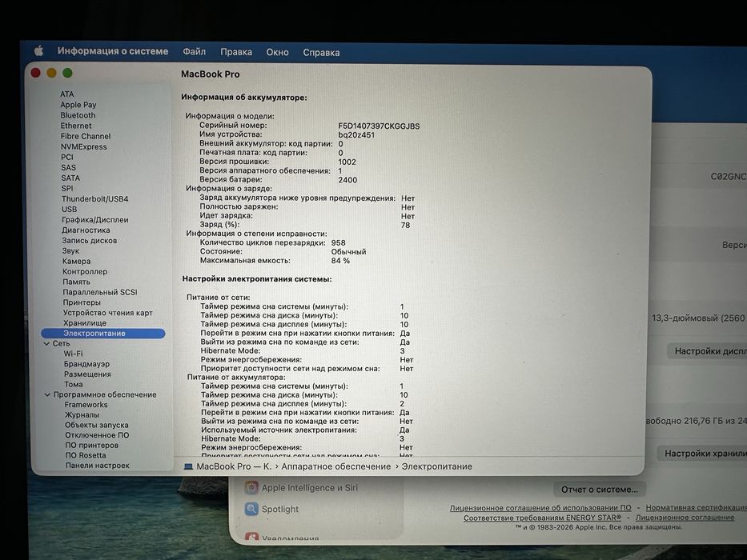Image resolution: width=747 pixels, height=560 pixels.
Task: Open the Правка menu
Action: click(x=236, y=52)
